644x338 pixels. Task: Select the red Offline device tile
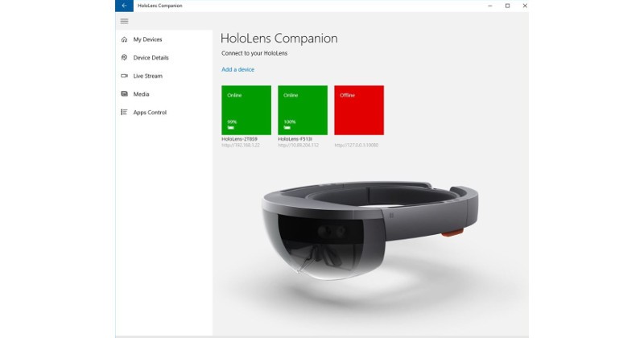[359, 110]
